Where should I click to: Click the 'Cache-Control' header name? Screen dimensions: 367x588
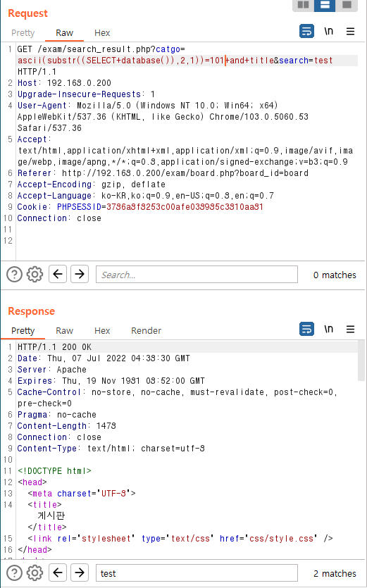[49, 392]
